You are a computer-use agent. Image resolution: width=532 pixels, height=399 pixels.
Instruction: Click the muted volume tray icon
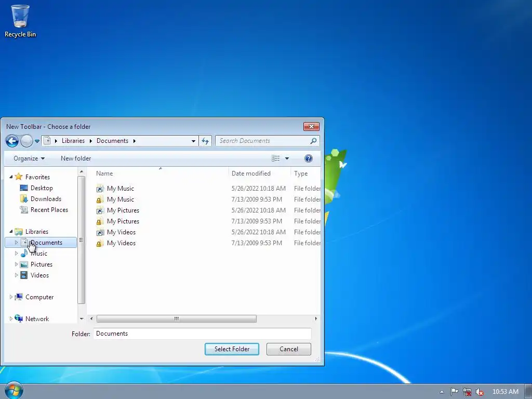pyautogui.click(x=480, y=392)
